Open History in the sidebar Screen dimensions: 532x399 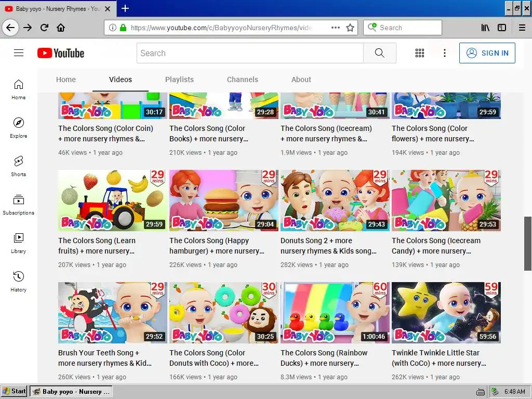coord(19,281)
